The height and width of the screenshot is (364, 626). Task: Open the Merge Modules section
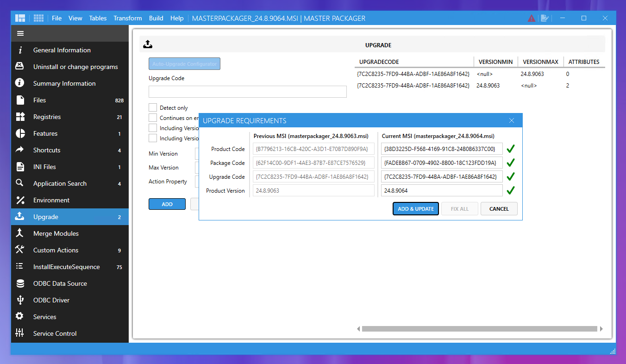click(70, 233)
